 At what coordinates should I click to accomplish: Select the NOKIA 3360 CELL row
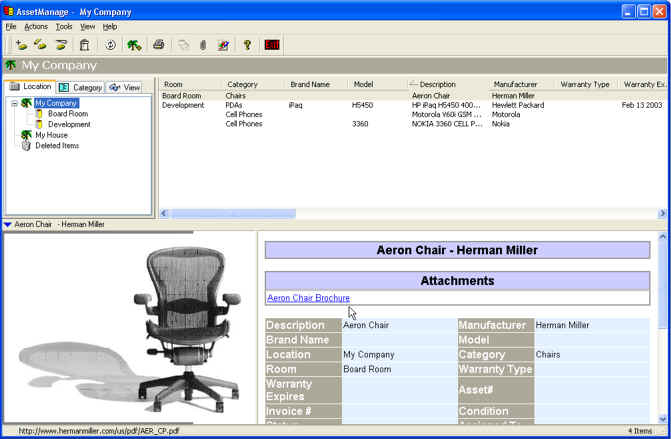[413, 124]
